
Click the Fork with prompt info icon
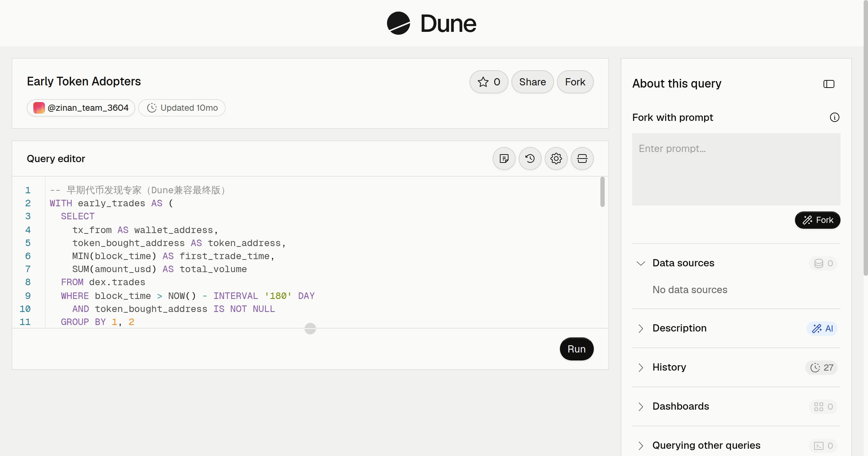[x=834, y=117]
